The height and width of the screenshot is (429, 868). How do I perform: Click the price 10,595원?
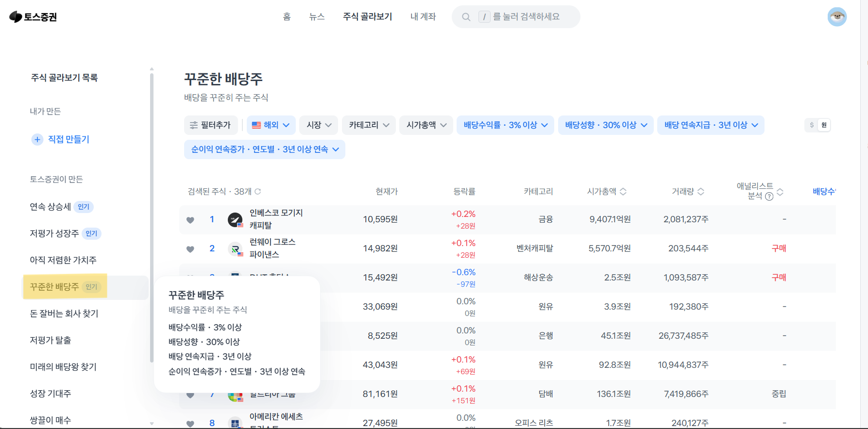[x=380, y=219]
